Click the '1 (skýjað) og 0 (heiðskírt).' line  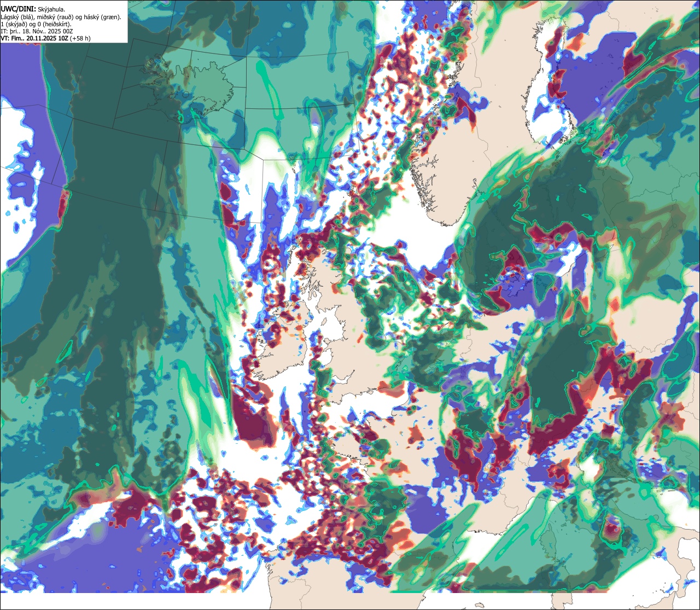tap(36, 24)
